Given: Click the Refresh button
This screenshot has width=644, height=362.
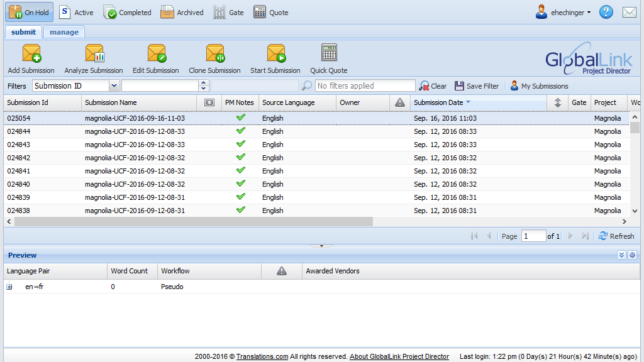Looking at the screenshot, I should 616,236.
